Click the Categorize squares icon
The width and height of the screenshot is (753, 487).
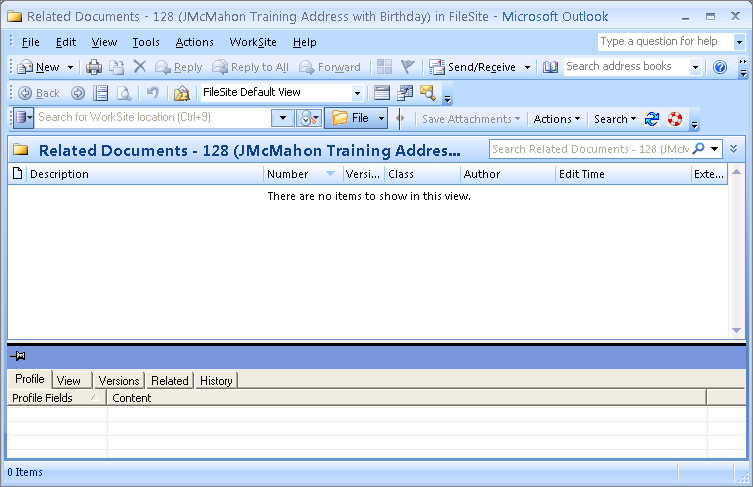coord(384,67)
